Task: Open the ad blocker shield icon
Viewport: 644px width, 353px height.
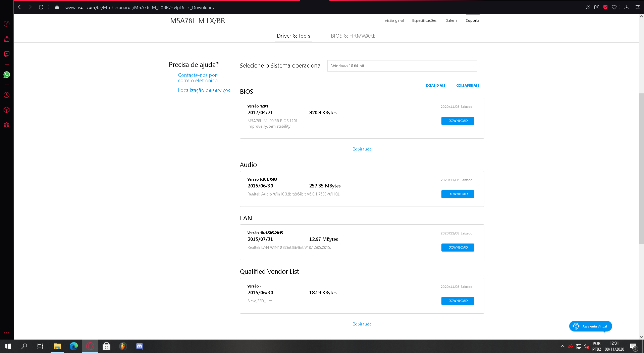Action: [605, 7]
